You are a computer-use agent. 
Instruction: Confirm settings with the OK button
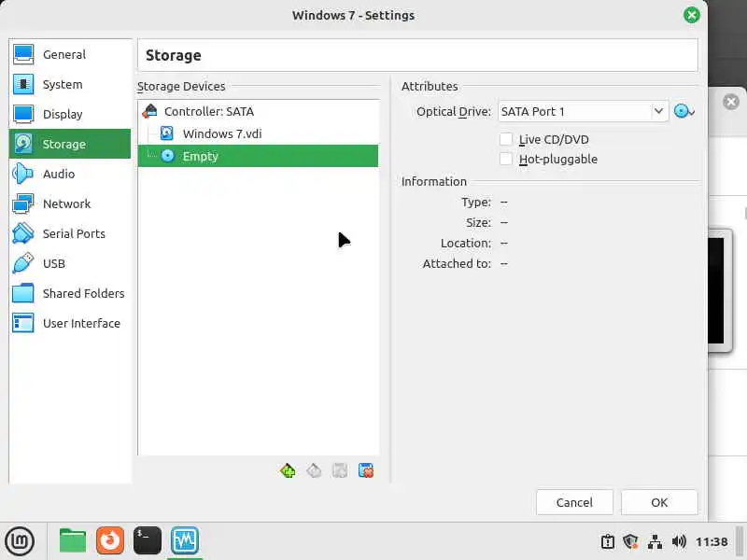(x=659, y=502)
